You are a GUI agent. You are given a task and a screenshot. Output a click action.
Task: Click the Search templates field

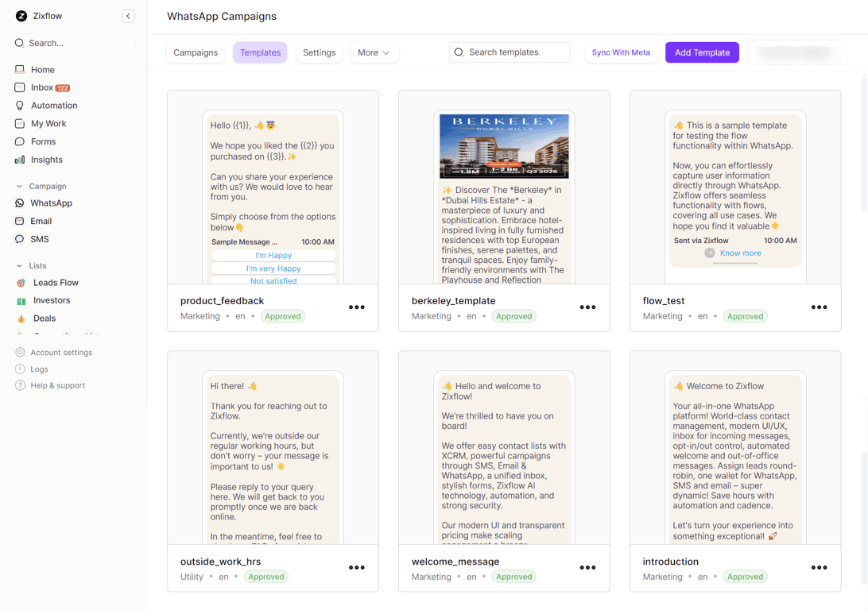point(510,52)
